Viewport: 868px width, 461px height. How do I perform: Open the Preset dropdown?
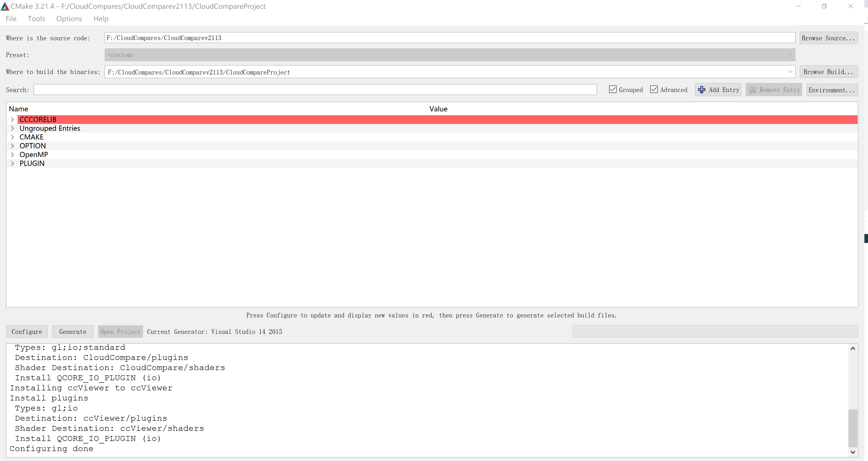click(790, 54)
